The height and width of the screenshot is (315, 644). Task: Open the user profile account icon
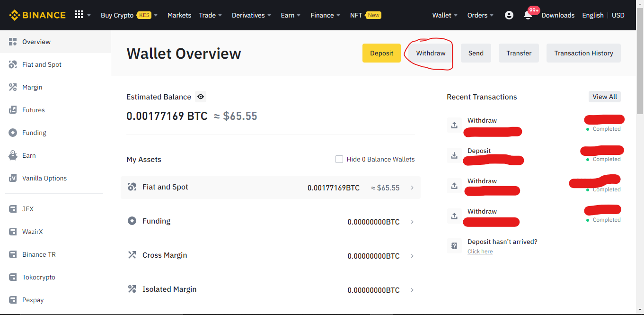point(509,15)
